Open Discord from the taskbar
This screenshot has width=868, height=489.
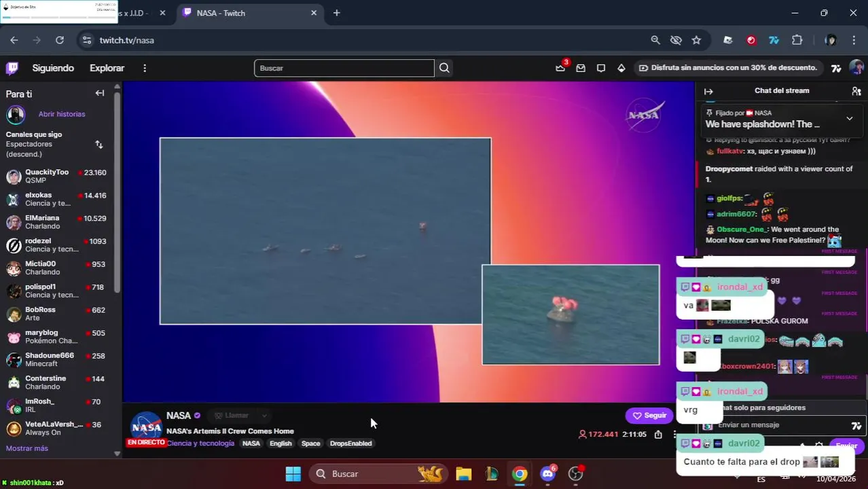point(547,473)
